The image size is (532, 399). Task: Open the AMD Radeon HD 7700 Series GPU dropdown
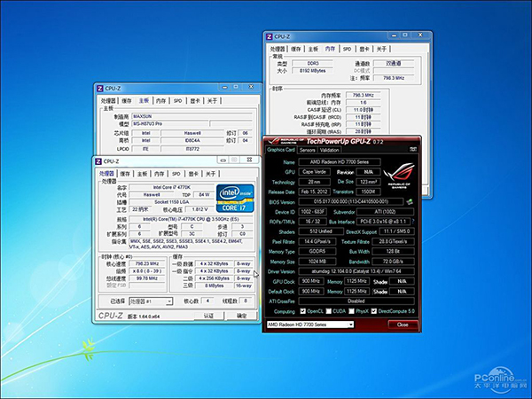(x=310, y=325)
